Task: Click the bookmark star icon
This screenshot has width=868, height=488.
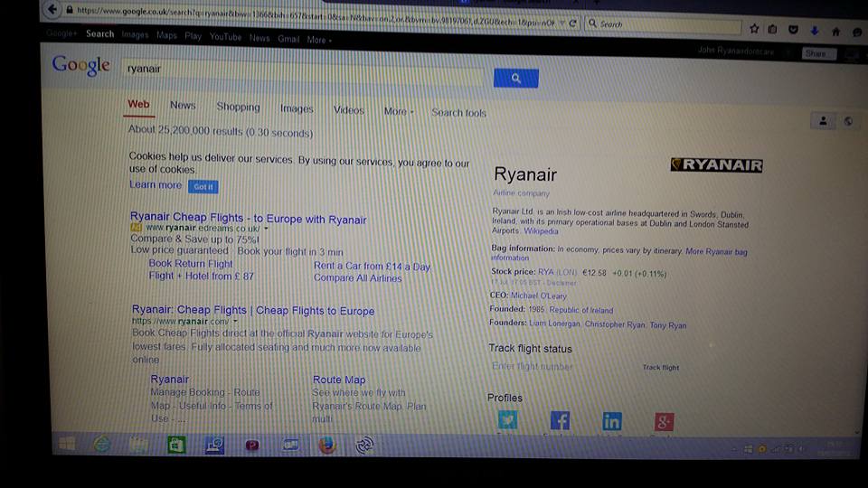Action: [x=754, y=29]
